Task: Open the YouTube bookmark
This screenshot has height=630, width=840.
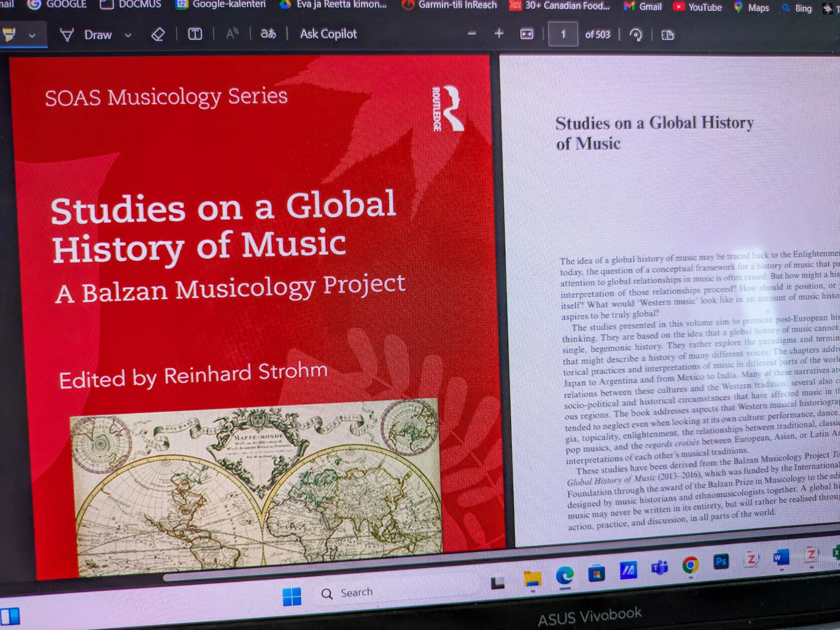Action: 697,7
